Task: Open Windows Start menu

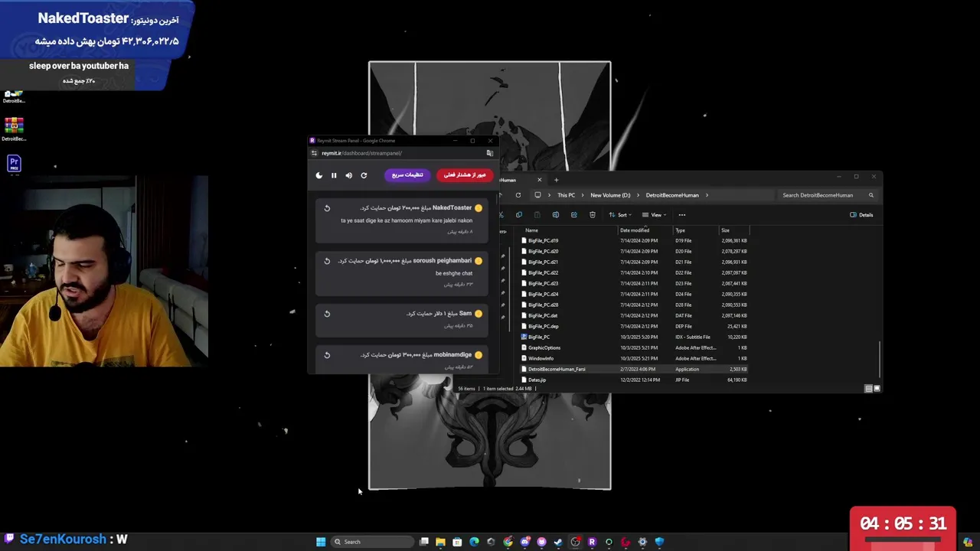Action: [x=321, y=542]
